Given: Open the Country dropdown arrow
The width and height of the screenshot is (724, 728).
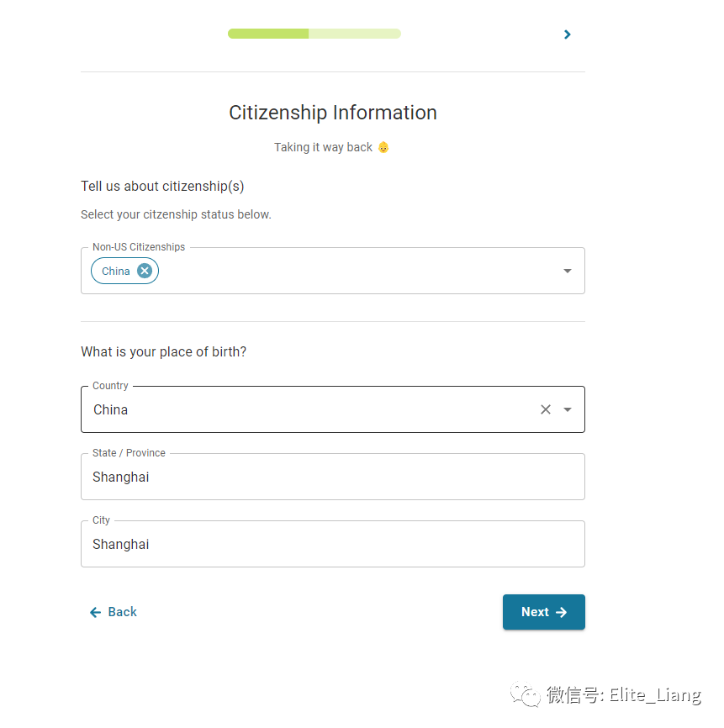Looking at the screenshot, I should pyautogui.click(x=568, y=409).
